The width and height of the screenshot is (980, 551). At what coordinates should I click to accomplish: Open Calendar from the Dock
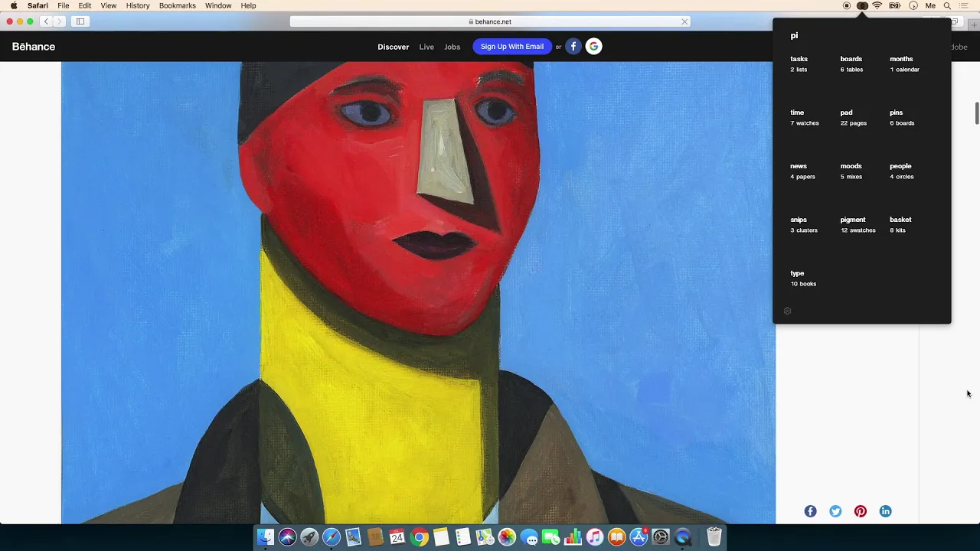[397, 537]
